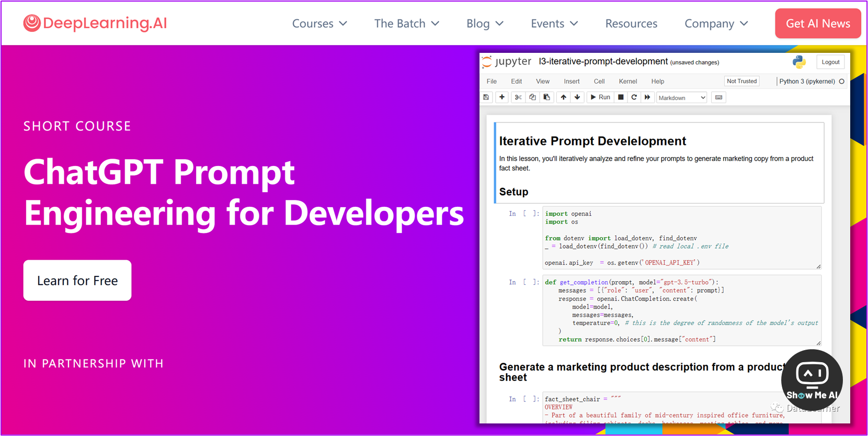Click inside the fact_sheet_chair code cell
The width and height of the screenshot is (868, 436).
point(682,407)
